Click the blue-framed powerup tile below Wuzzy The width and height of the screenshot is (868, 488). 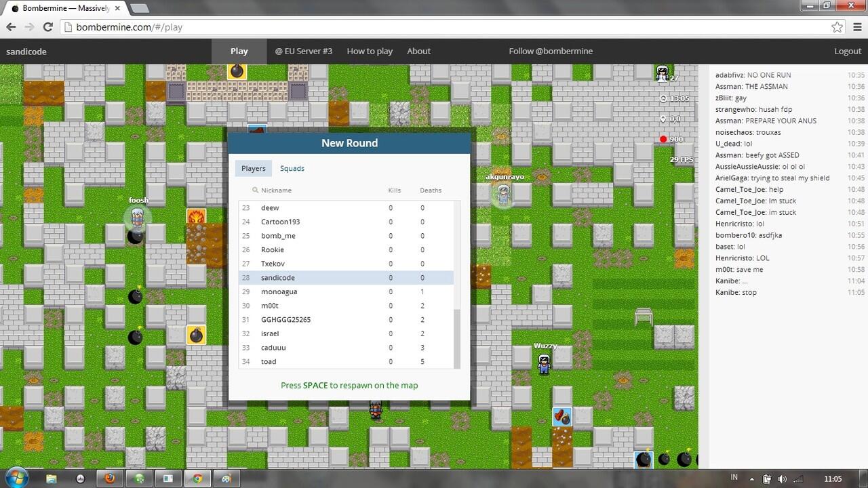point(562,416)
